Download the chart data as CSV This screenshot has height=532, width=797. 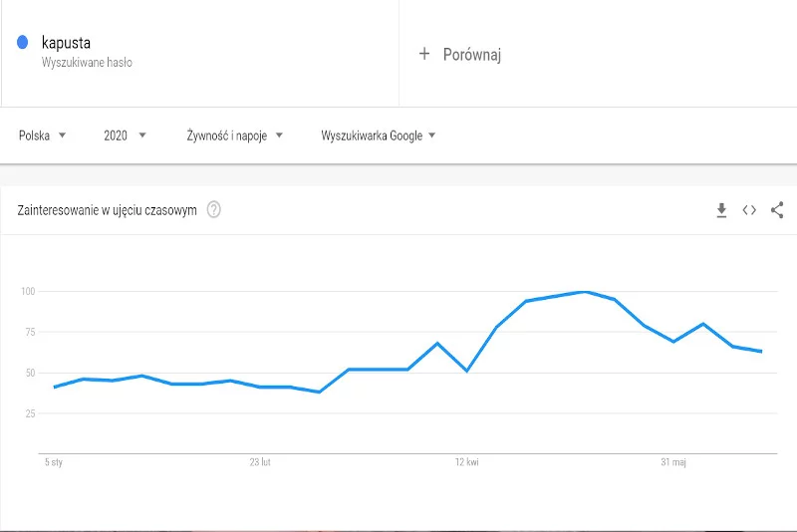(x=721, y=210)
